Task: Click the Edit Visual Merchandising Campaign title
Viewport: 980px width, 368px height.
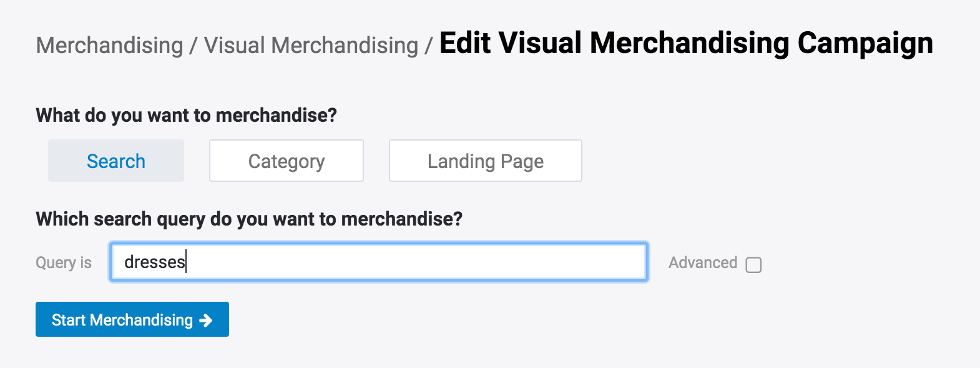Action: (x=686, y=44)
